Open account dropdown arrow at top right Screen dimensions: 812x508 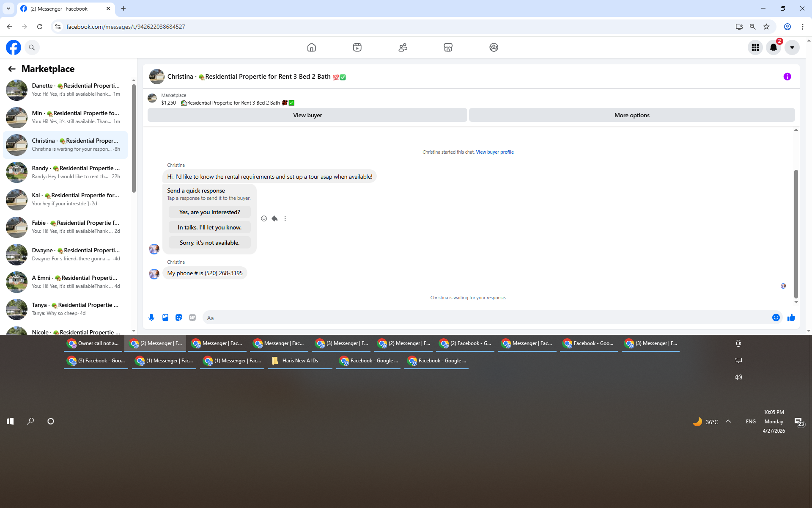click(x=792, y=47)
